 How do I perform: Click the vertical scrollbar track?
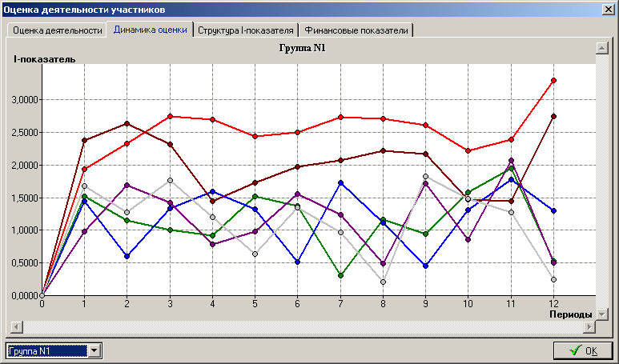click(x=601, y=182)
